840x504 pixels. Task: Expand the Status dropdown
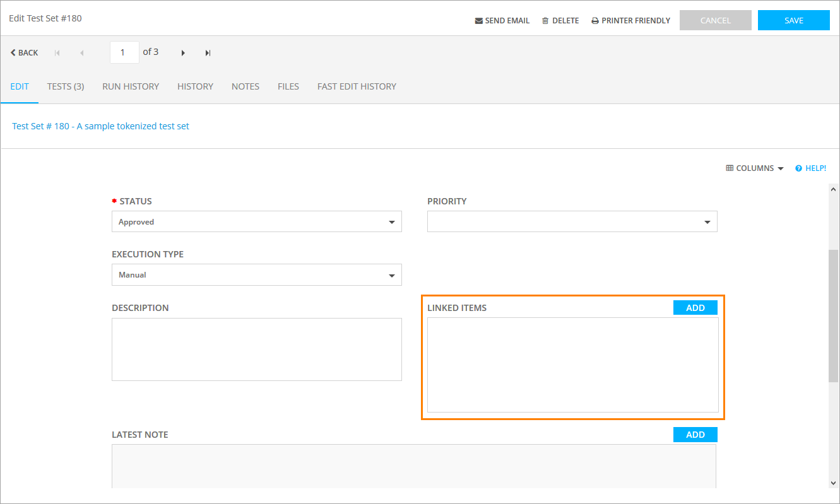click(391, 222)
